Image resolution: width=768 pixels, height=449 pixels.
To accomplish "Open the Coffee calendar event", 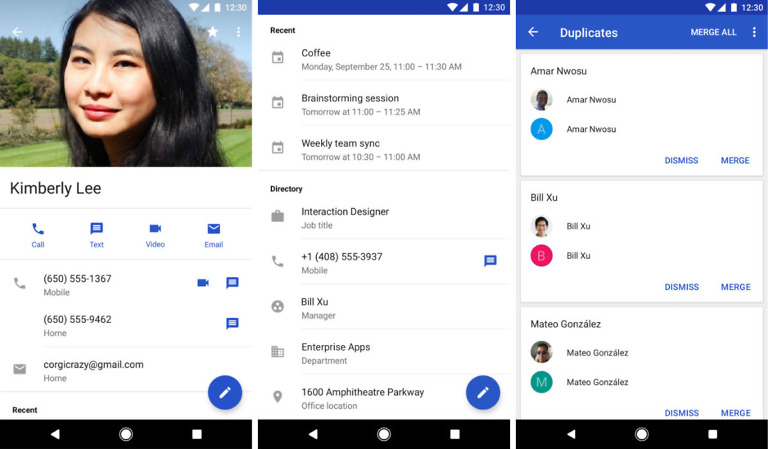I will pyautogui.click(x=384, y=59).
